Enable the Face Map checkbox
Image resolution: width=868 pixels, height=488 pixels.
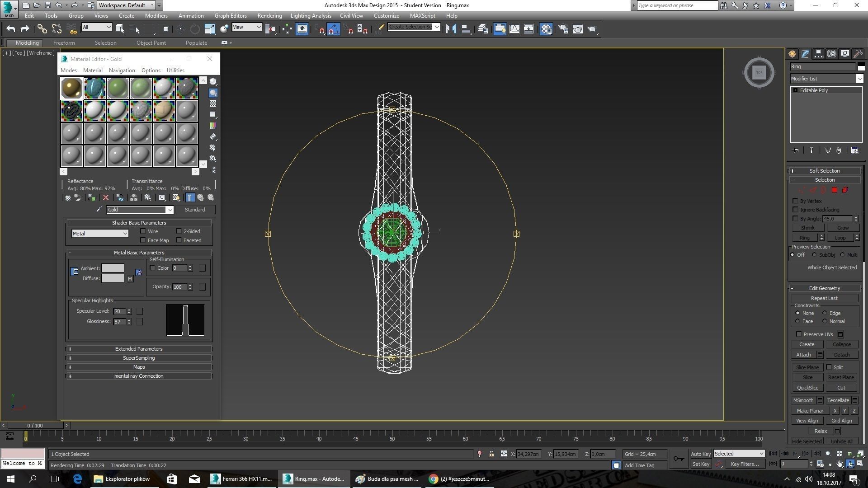[x=143, y=240]
